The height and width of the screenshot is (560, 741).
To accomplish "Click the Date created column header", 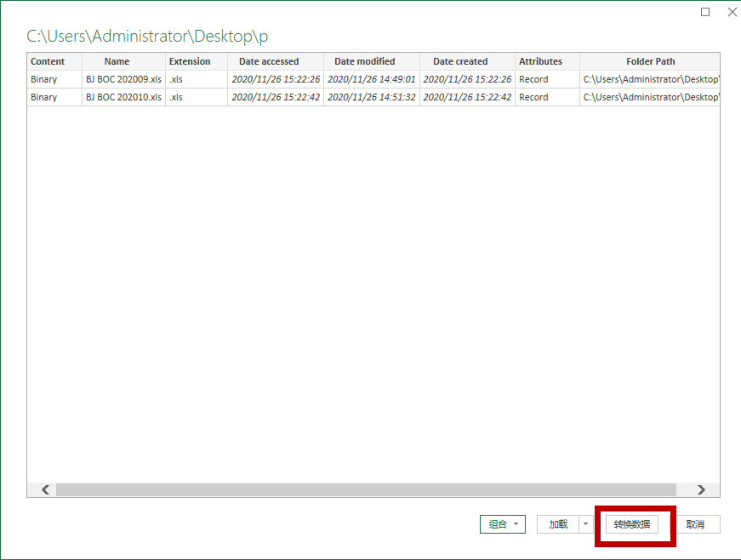I will coord(467,61).
